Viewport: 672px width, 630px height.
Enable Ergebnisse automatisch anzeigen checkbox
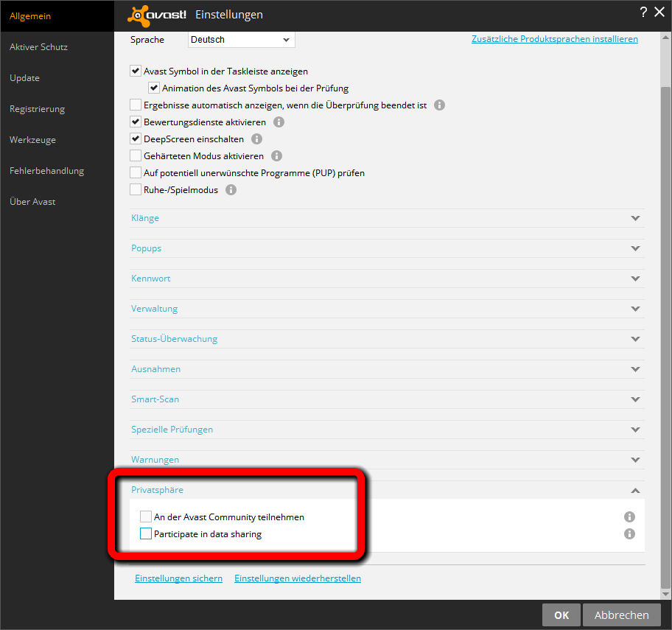pyautogui.click(x=136, y=105)
